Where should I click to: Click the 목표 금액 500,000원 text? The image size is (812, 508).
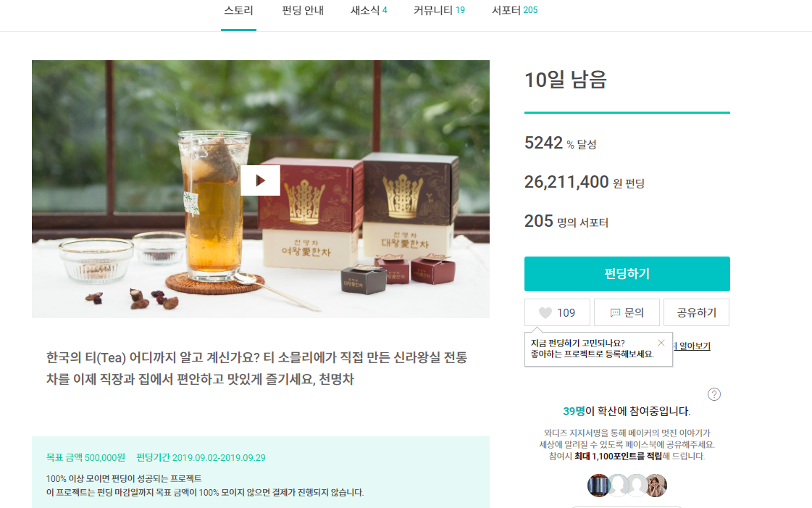85,457
